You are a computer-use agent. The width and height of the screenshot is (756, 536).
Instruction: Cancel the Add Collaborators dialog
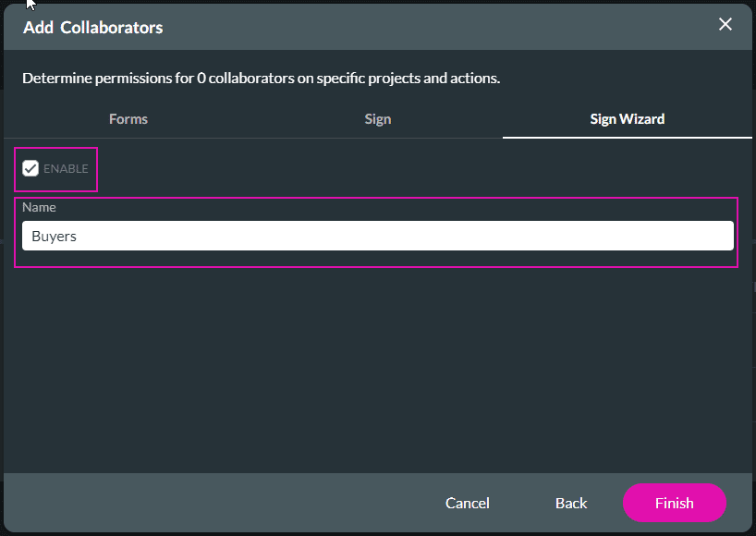467,503
